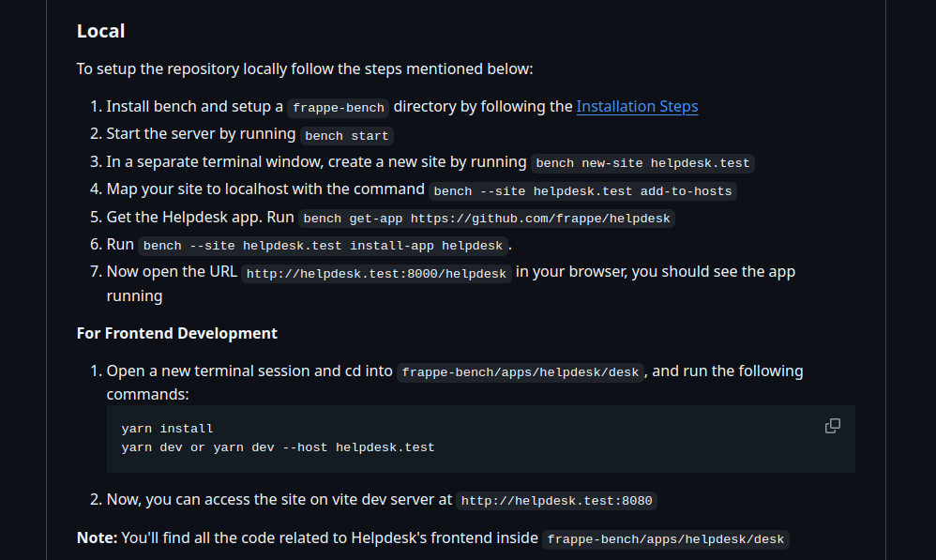Copy the yarn commands code block
The width and height of the screenshot is (936, 560).
click(832, 426)
